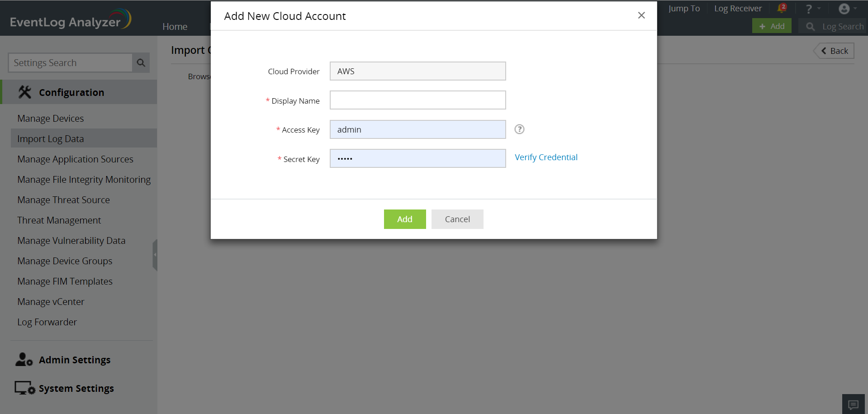This screenshot has height=414, width=868.
Task: Open the chat support icon
Action: 854,404
